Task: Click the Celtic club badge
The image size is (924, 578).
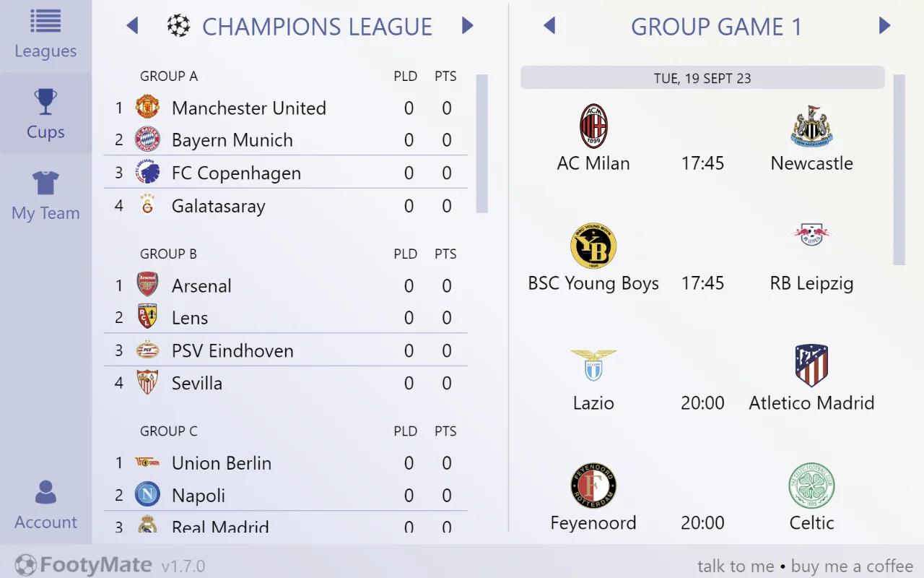Action: [811, 486]
